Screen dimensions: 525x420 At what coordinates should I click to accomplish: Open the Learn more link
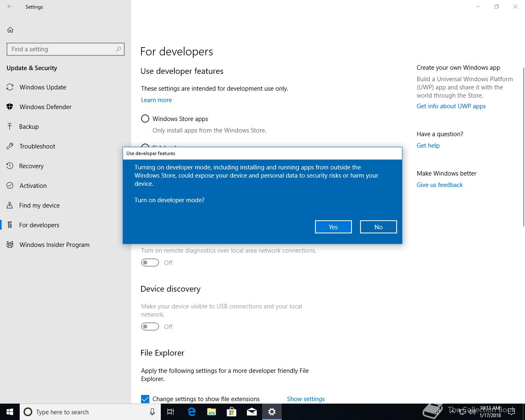156,100
